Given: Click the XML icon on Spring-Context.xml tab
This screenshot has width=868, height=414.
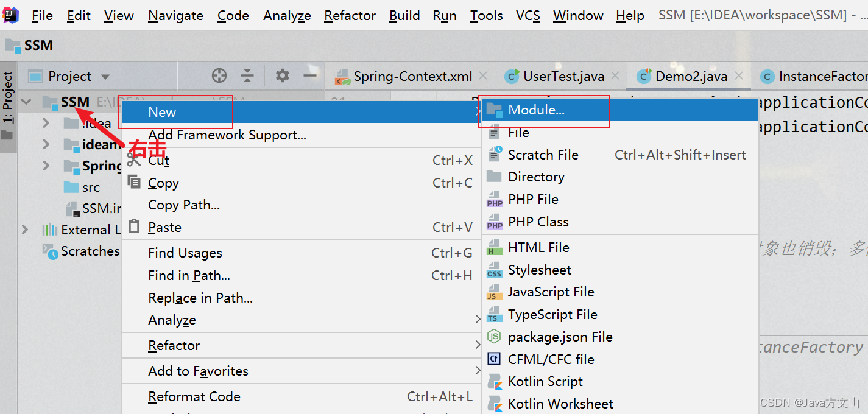Looking at the screenshot, I should click(342, 76).
